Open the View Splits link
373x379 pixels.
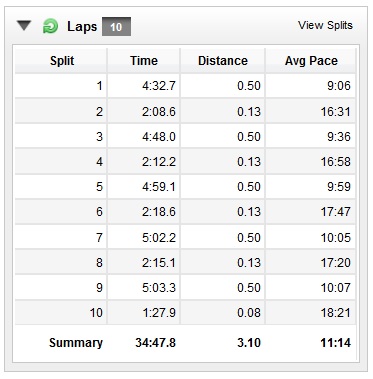(x=325, y=25)
